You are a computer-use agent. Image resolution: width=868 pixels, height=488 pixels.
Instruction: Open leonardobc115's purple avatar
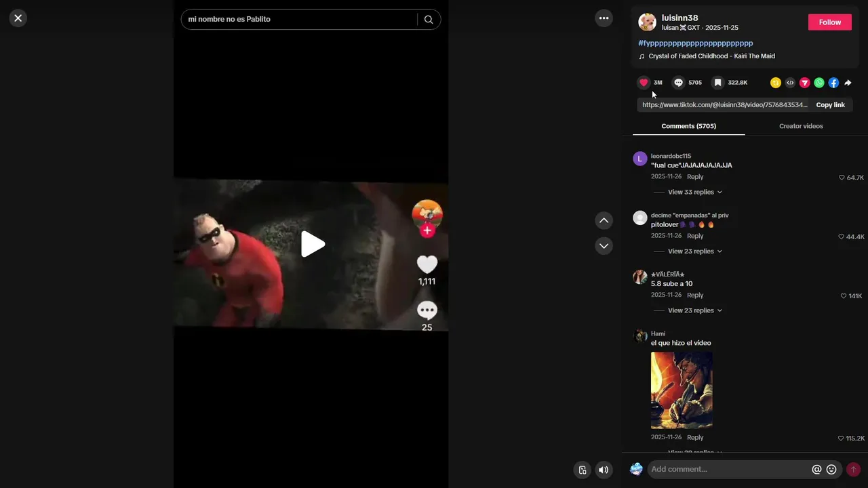click(640, 159)
